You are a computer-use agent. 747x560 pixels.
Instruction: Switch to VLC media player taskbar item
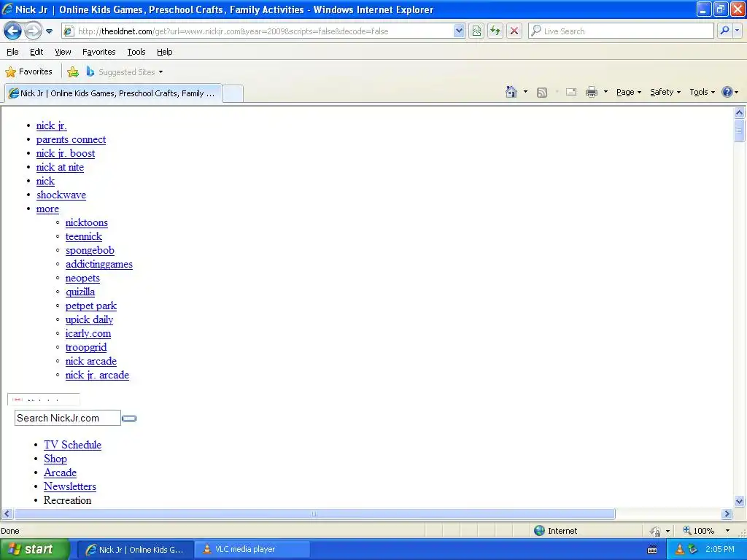coord(252,550)
